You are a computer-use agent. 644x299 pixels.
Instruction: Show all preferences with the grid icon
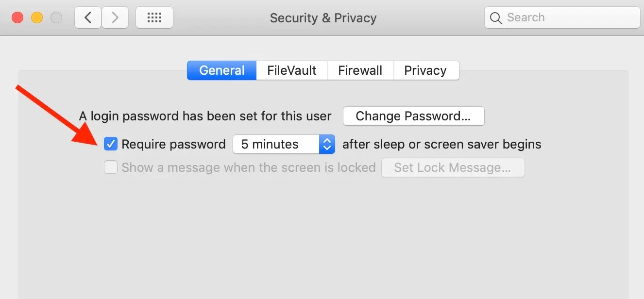[x=154, y=18]
